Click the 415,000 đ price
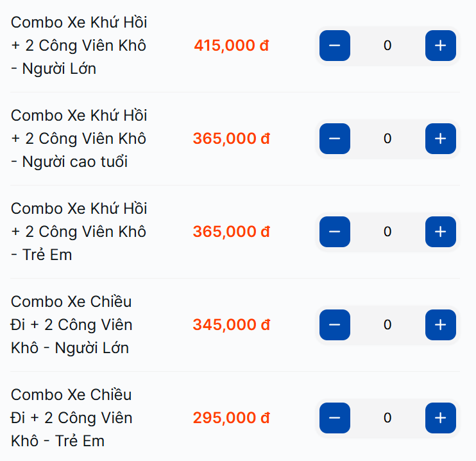 [x=231, y=46]
